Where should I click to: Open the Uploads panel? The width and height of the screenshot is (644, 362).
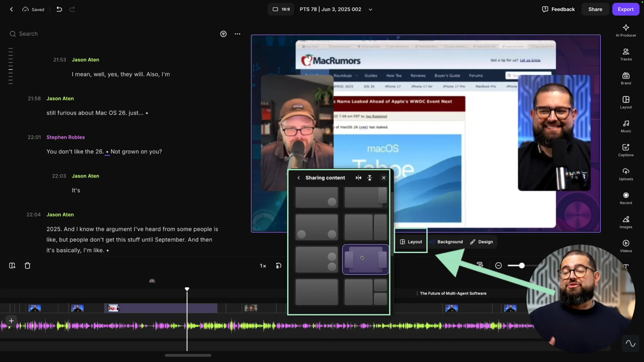point(626,174)
